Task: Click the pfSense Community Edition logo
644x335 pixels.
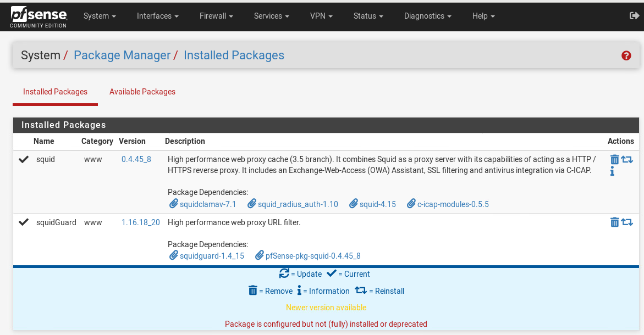Action: [38, 17]
